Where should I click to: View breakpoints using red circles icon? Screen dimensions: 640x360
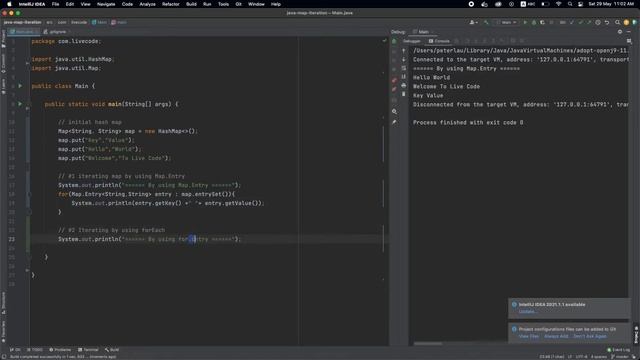click(x=394, y=80)
